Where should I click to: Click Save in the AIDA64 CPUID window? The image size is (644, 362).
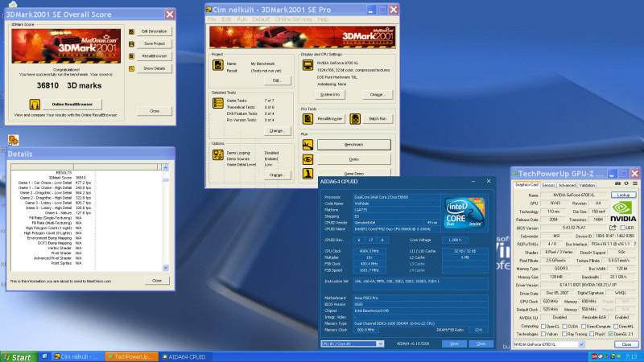(x=454, y=343)
